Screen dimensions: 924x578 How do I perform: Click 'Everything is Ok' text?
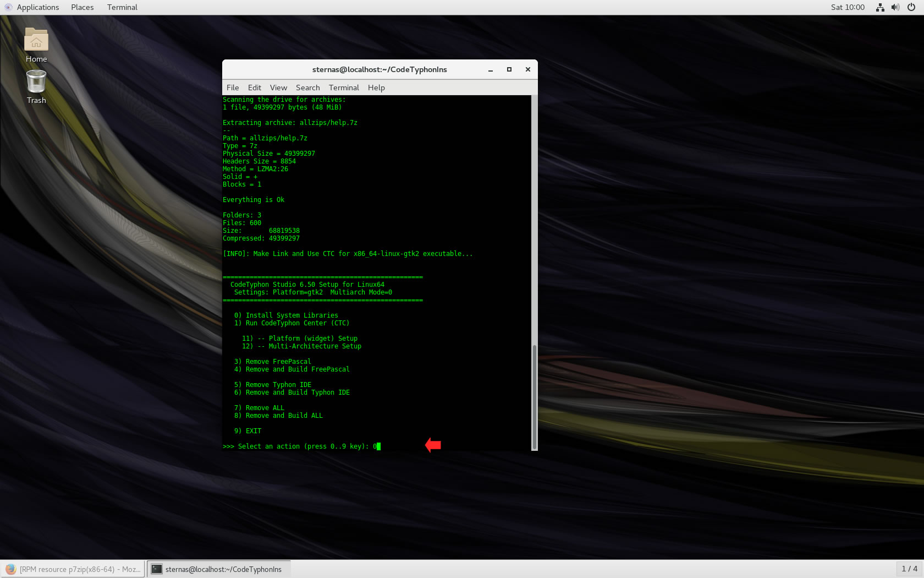[x=254, y=200]
